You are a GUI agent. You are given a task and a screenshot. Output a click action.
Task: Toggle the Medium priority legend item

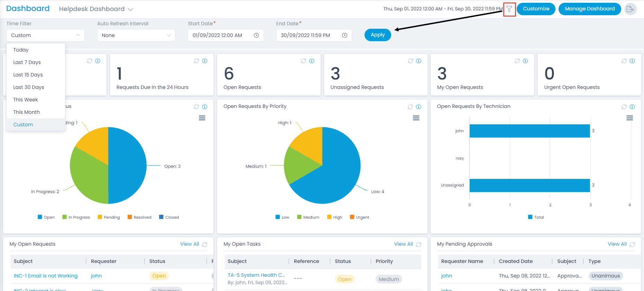tap(308, 217)
